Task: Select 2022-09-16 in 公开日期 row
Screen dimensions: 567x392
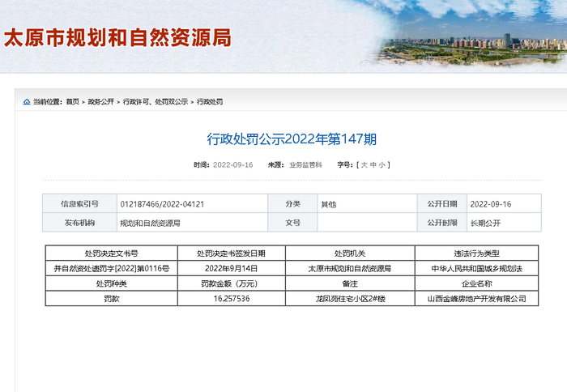Action: [x=491, y=204]
